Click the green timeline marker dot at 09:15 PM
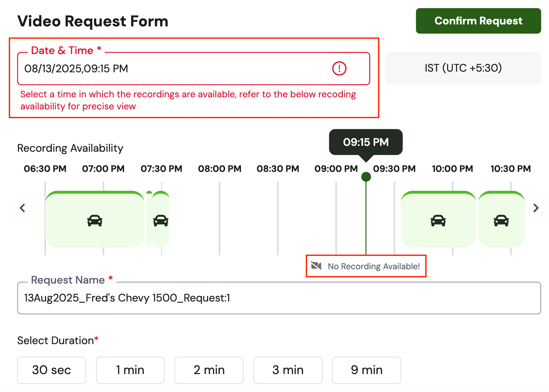This screenshot has height=392, width=549. click(366, 177)
